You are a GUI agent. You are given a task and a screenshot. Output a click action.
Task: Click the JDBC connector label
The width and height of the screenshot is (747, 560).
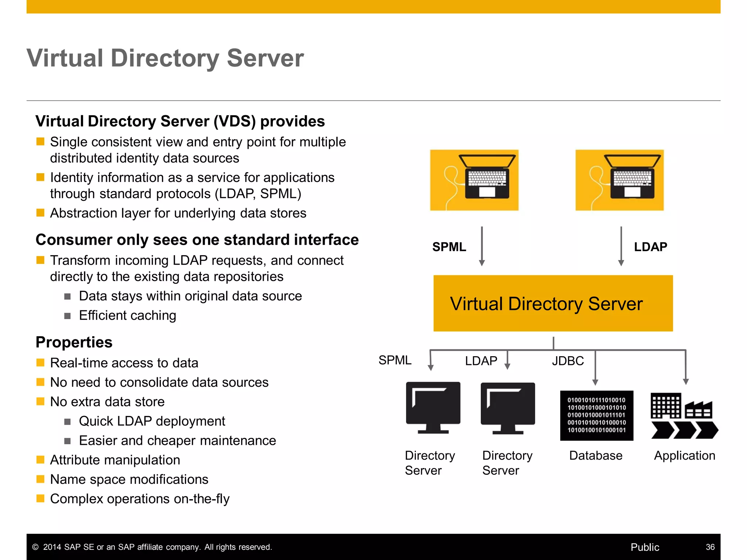pyautogui.click(x=568, y=361)
